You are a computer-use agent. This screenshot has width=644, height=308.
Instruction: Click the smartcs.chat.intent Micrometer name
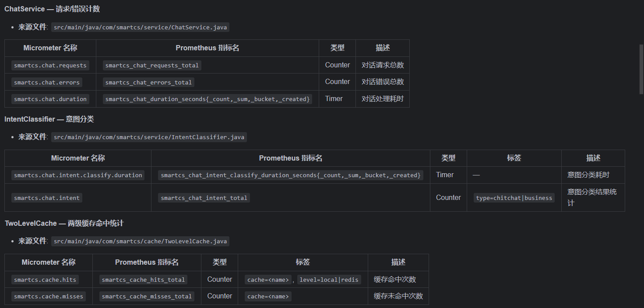pos(47,198)
